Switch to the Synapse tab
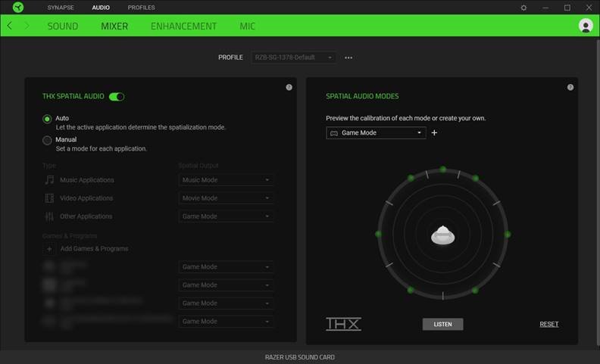Image resolution: width=600 pixels, height=364 pixels. 61,8
